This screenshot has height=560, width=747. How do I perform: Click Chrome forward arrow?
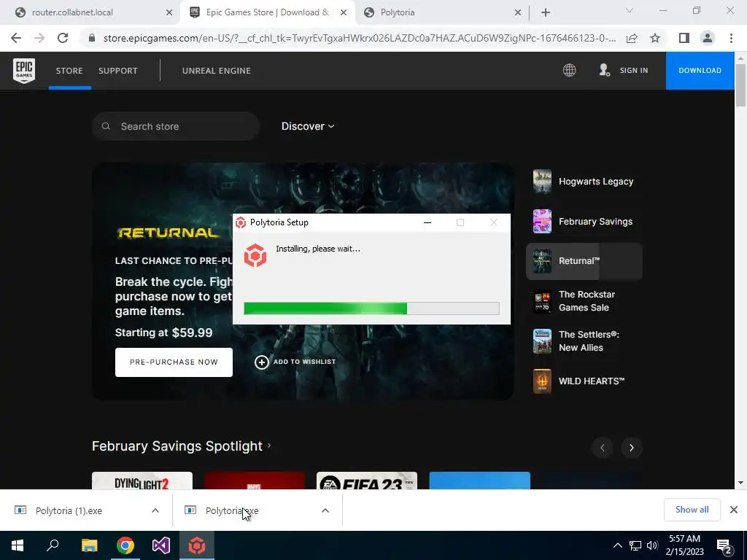tap(39, 38)
